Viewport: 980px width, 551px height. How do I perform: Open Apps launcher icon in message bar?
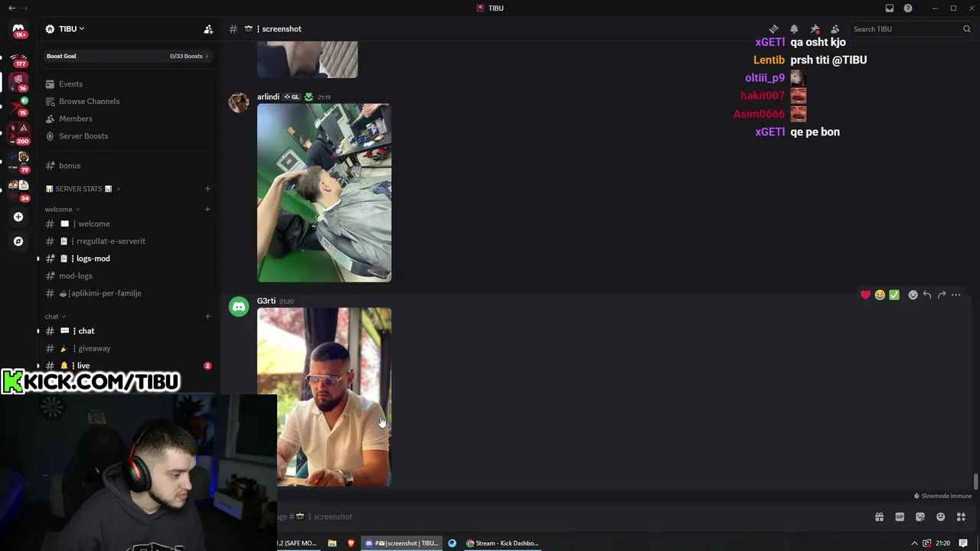click(x=961, y=517)
